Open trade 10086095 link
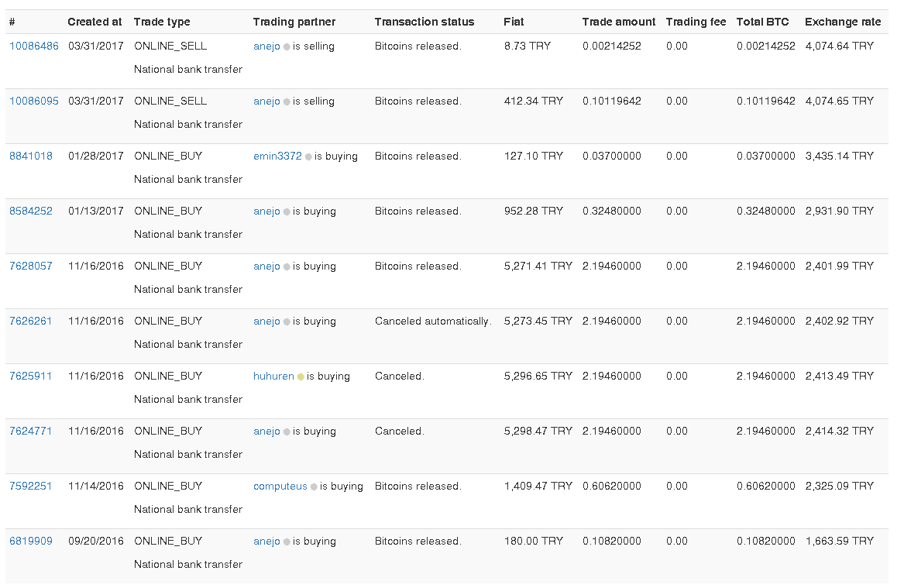 [34, 101]
